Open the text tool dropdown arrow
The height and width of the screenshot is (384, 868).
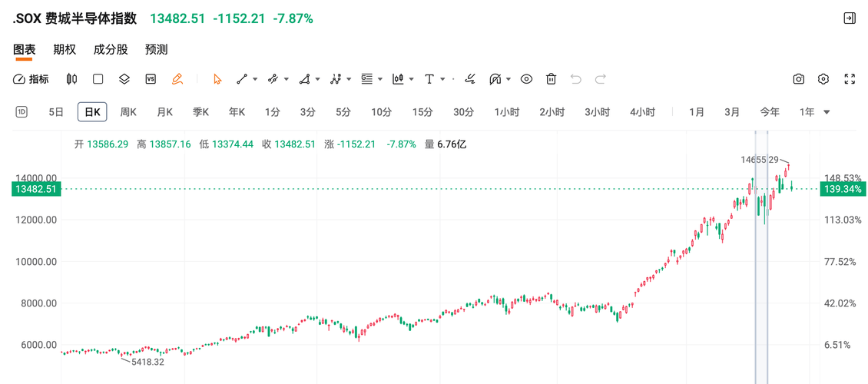pos(443,80)
